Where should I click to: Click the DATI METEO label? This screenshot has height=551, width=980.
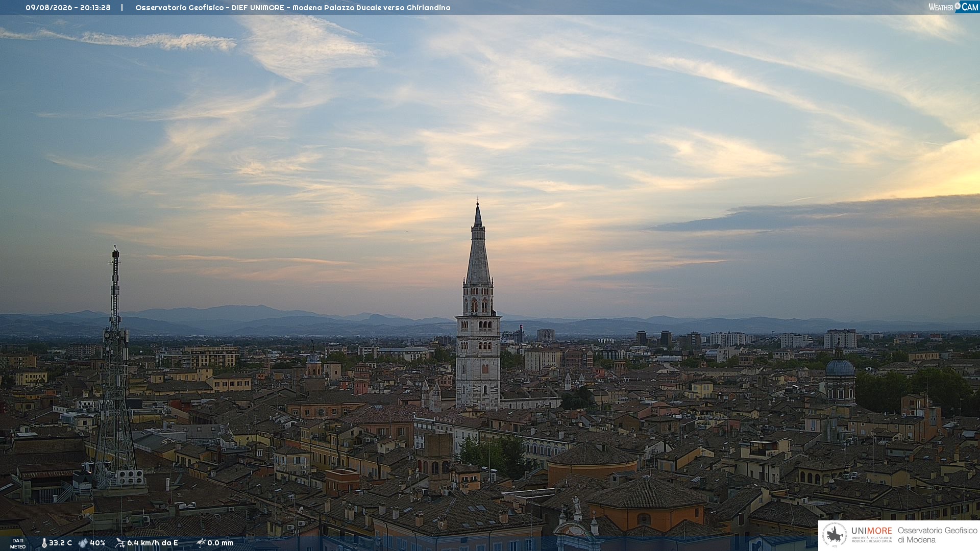coord(18,544)
